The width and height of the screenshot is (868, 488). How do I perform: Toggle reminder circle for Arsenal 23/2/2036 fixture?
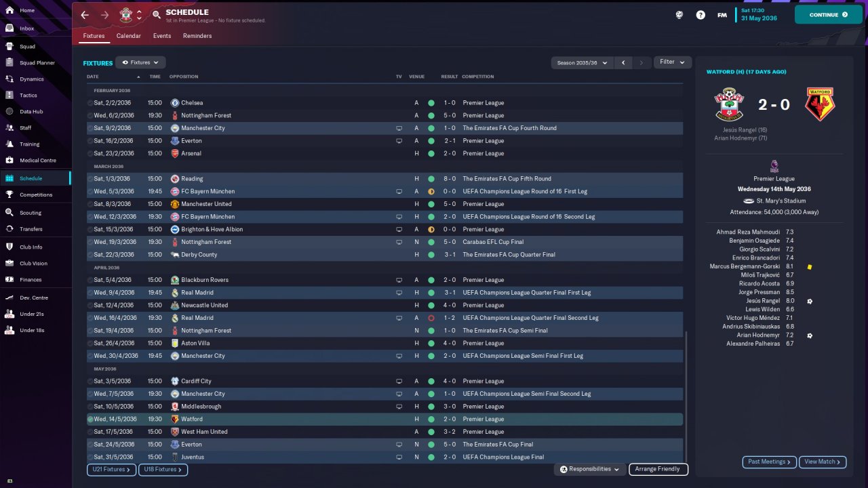tap(90, 154)
